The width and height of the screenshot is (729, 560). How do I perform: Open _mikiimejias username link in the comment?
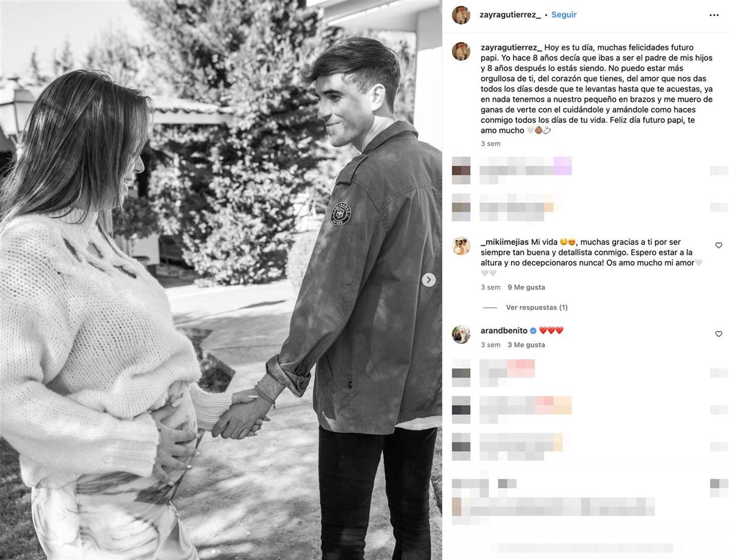pos(504,242)
